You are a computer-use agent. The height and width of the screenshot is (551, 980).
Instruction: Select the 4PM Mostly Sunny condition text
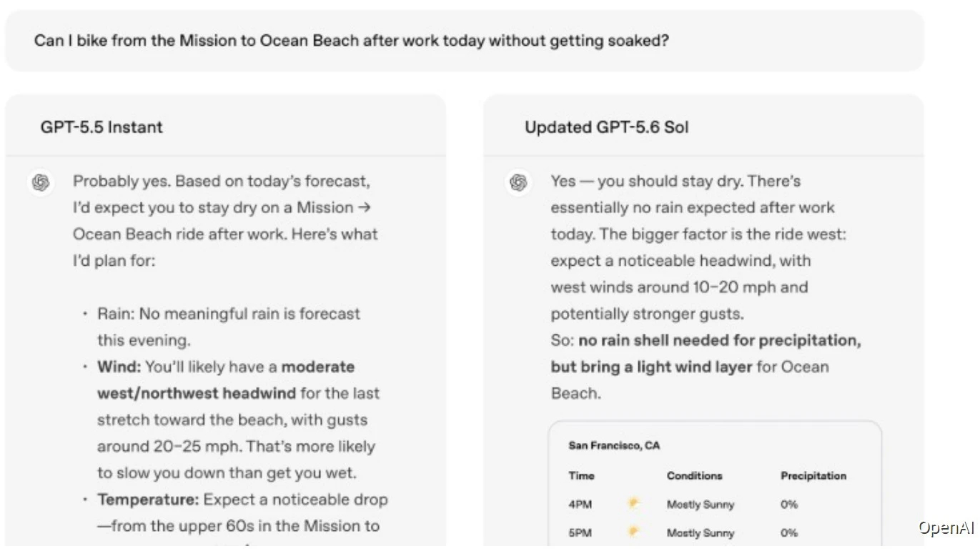click(x=701, y=505)
